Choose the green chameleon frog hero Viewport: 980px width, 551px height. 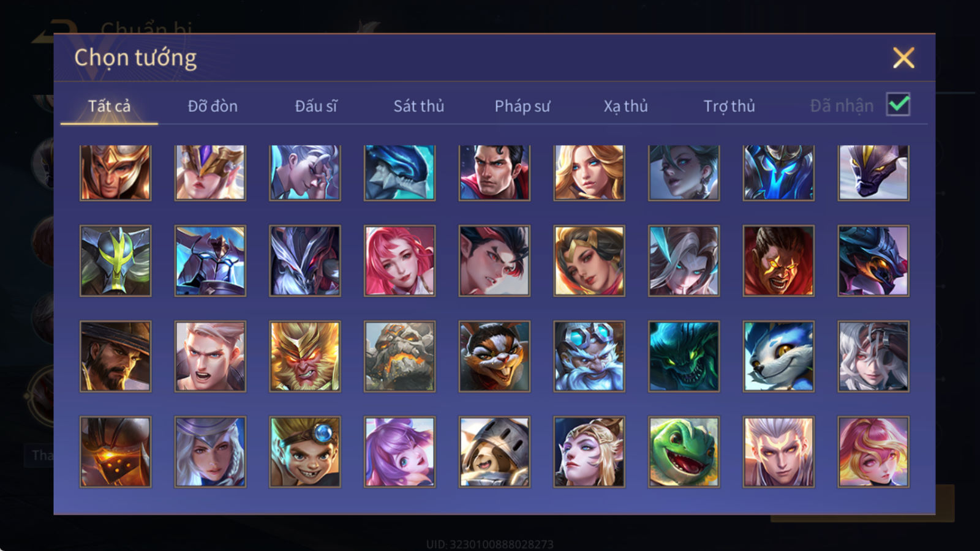pos(684,452)
